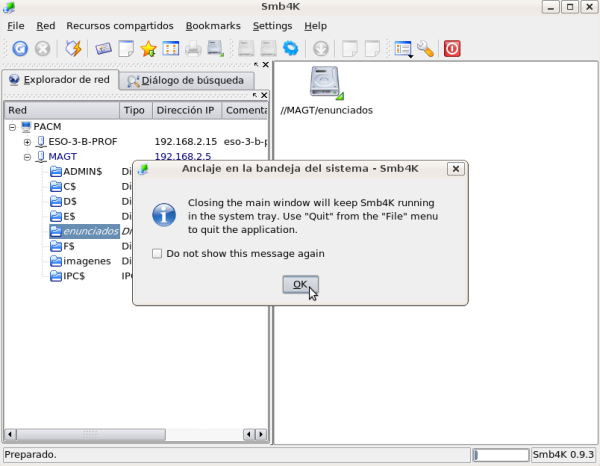Click the Dirección IP column header
The height and width of the screenshot is (466, 600).
pos(185,110)
